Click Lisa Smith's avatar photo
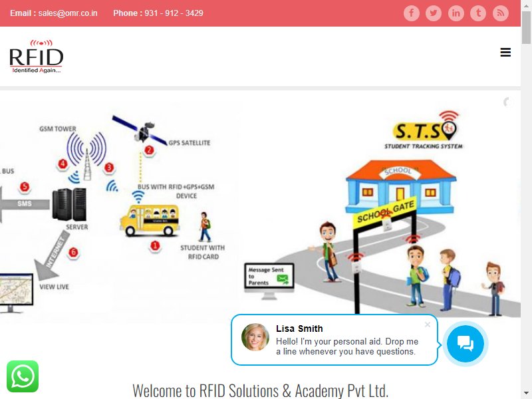The width and height of the screenshot is (532, 399). coord(255,337)
